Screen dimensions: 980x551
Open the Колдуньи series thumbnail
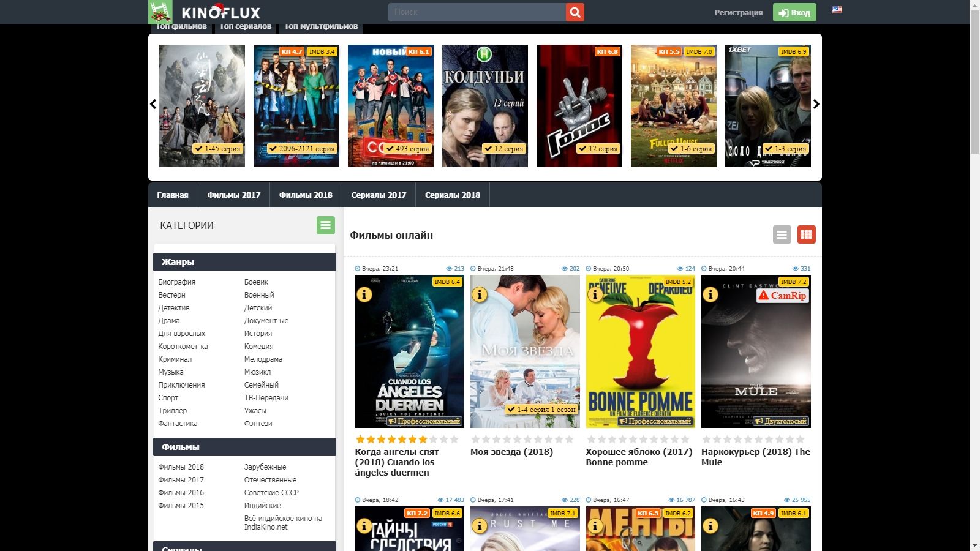click(484, 106)
